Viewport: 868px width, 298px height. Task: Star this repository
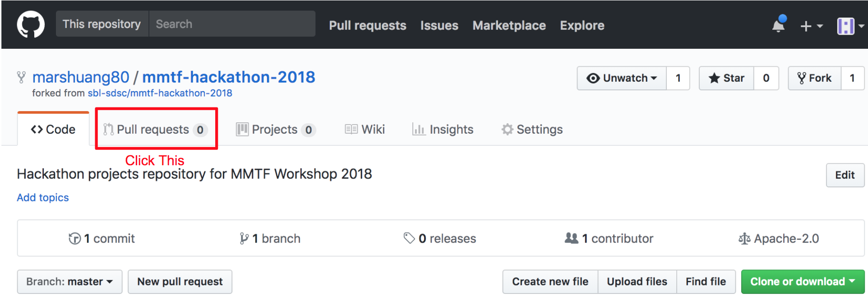[x=726, y=78]
